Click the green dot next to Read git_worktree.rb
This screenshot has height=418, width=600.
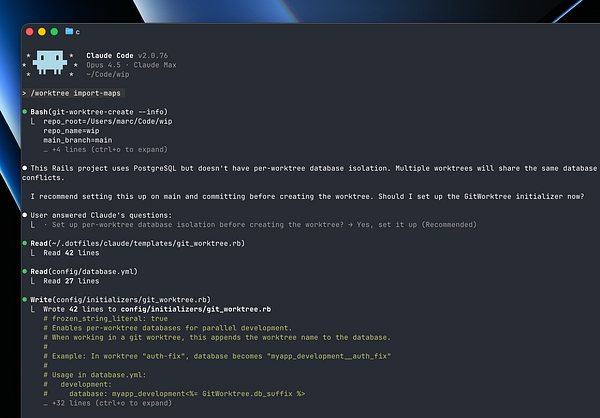click(x=24, y=243)
